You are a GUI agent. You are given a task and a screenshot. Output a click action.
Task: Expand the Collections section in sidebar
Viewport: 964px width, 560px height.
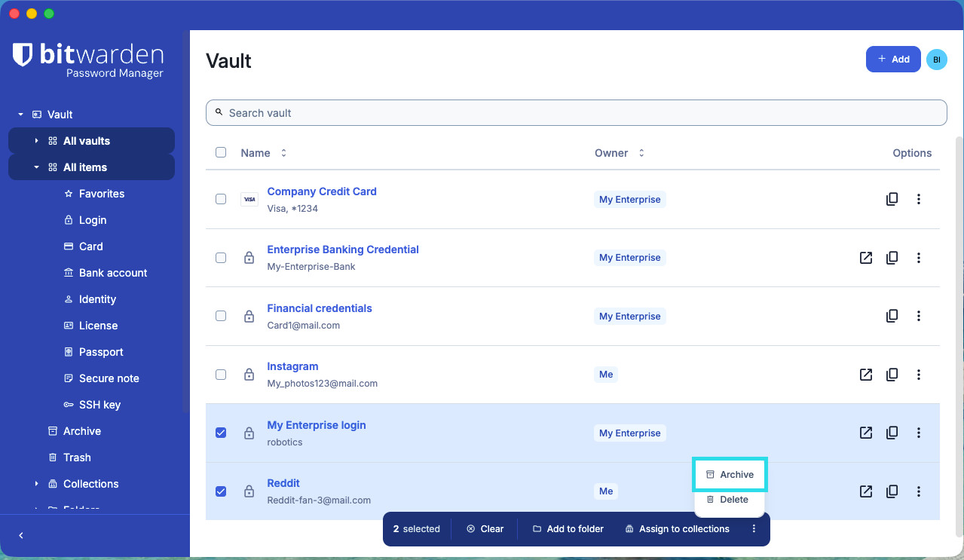coord(36,484)
